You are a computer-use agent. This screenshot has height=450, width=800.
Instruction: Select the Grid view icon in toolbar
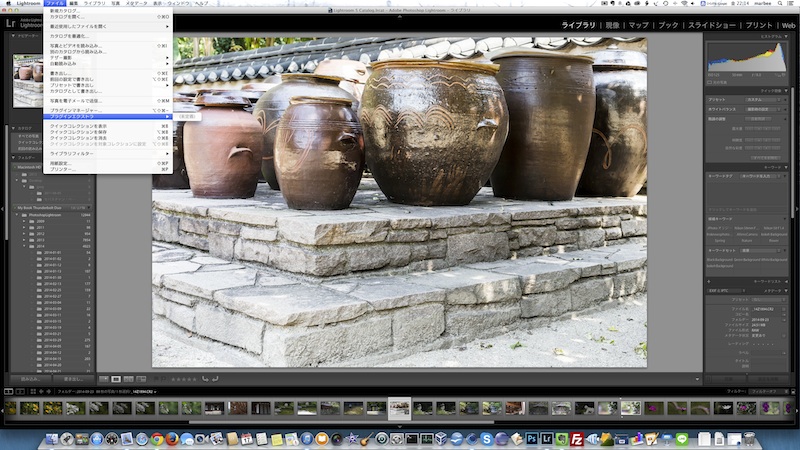click(x=104, y=379)
